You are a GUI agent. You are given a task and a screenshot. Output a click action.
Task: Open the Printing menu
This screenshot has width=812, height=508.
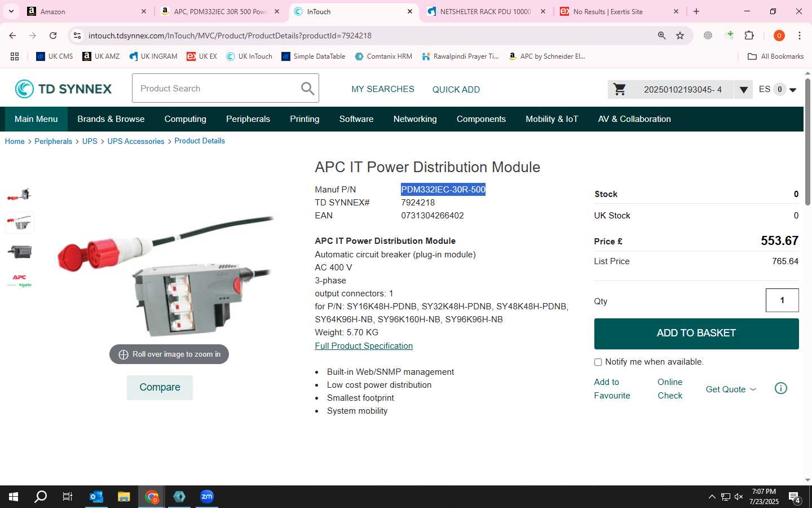point(304,119)
